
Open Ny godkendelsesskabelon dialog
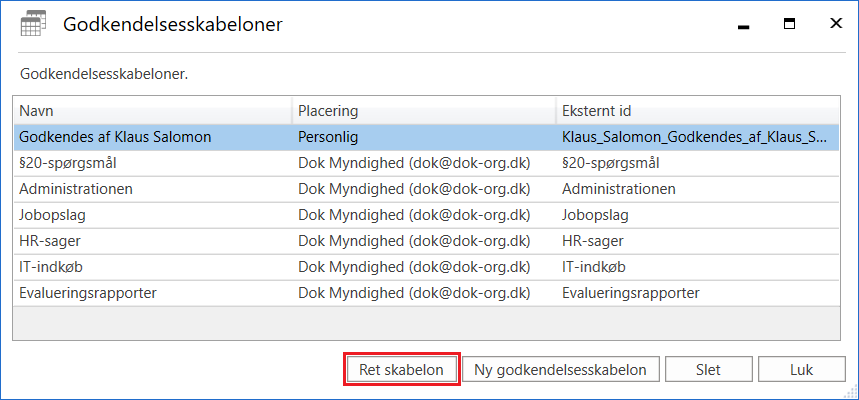(561, 369)
